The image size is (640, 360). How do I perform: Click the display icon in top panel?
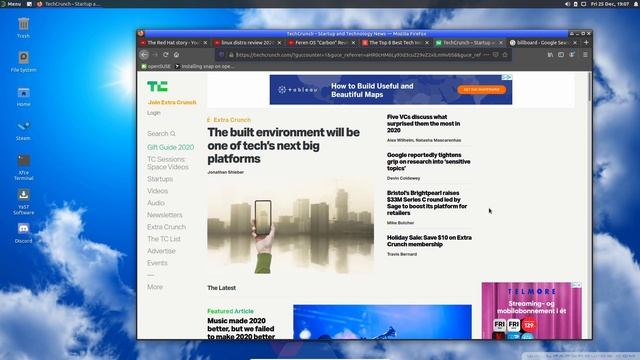tap(584, 4)
